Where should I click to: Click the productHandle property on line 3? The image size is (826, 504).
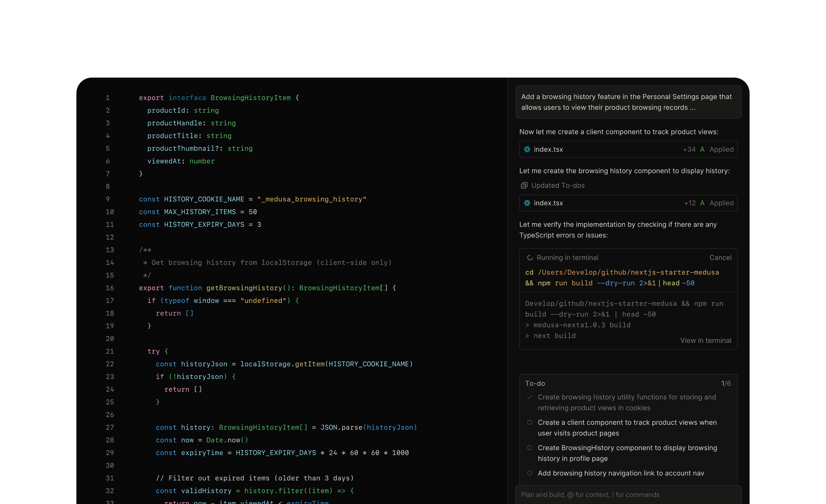pyautogui.click(x=175, y=123)
